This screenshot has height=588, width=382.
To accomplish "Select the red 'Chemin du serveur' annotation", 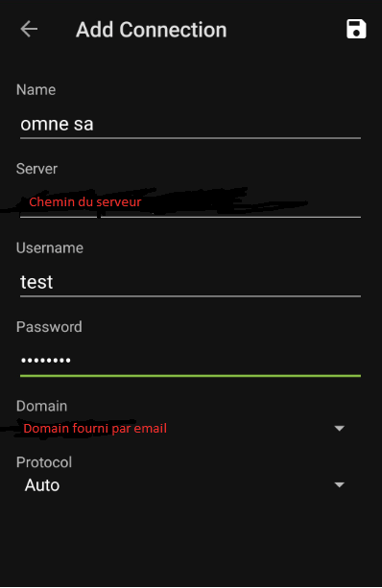I will click(x=85, y=202).
